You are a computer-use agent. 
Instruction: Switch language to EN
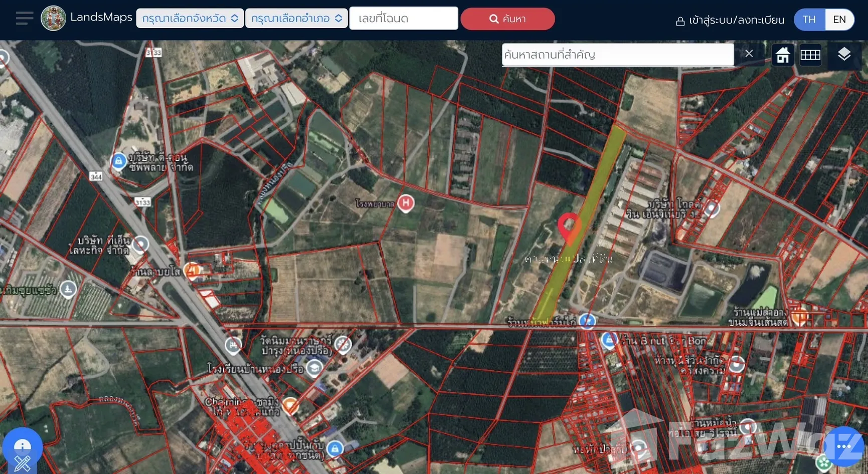pos(839,20)
